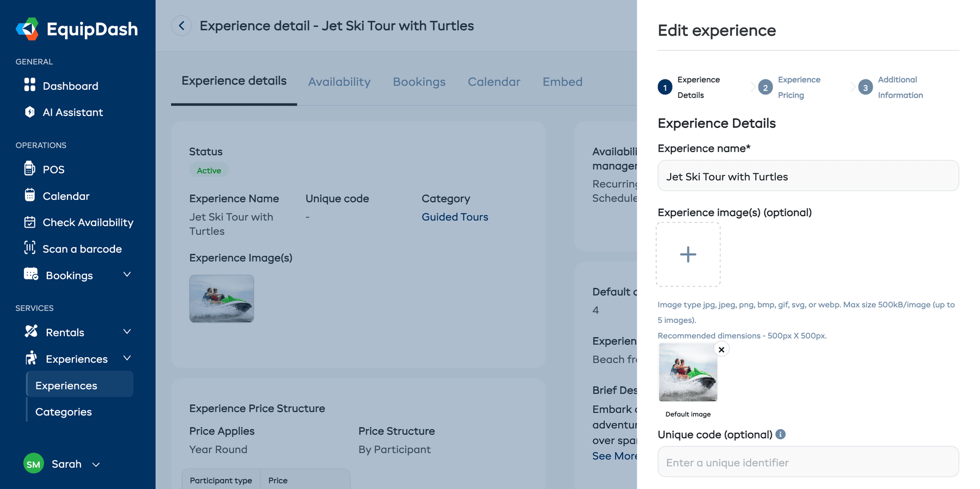Image resolution: width=980 pixels, height=489 pixels.
Task: Remove the uploaded default jet ski image
Action: tap(721, 349)
